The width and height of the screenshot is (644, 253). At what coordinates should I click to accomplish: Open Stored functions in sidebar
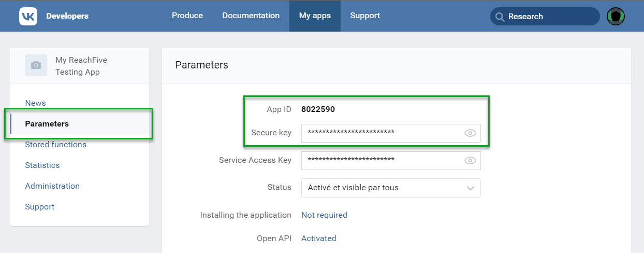(55, 145)
